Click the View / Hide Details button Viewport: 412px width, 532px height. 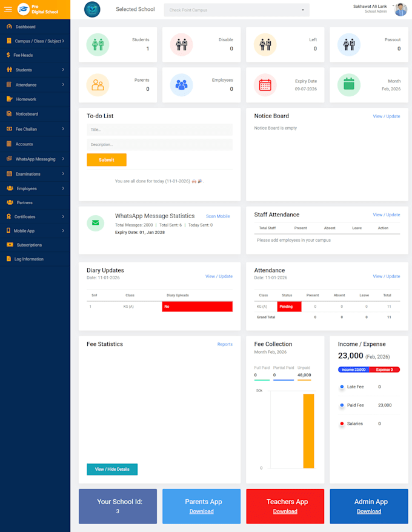(112, 469)
